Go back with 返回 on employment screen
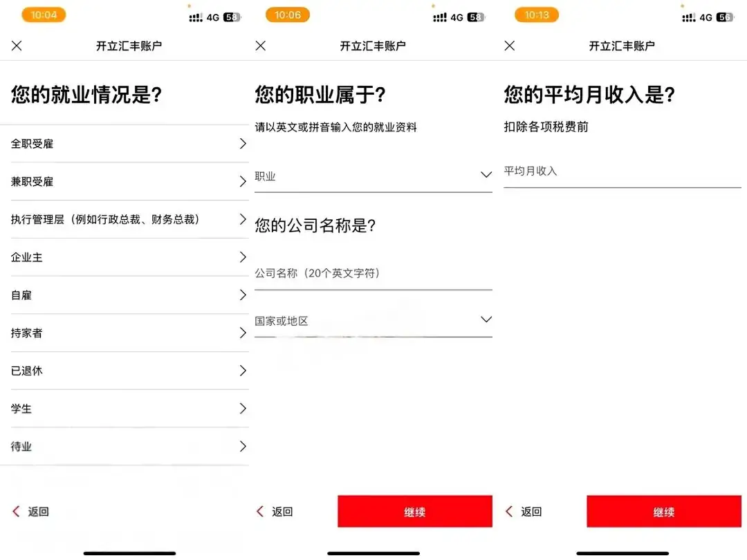The image size is (747, 560). pyautogui.click(x=31, y=512)
